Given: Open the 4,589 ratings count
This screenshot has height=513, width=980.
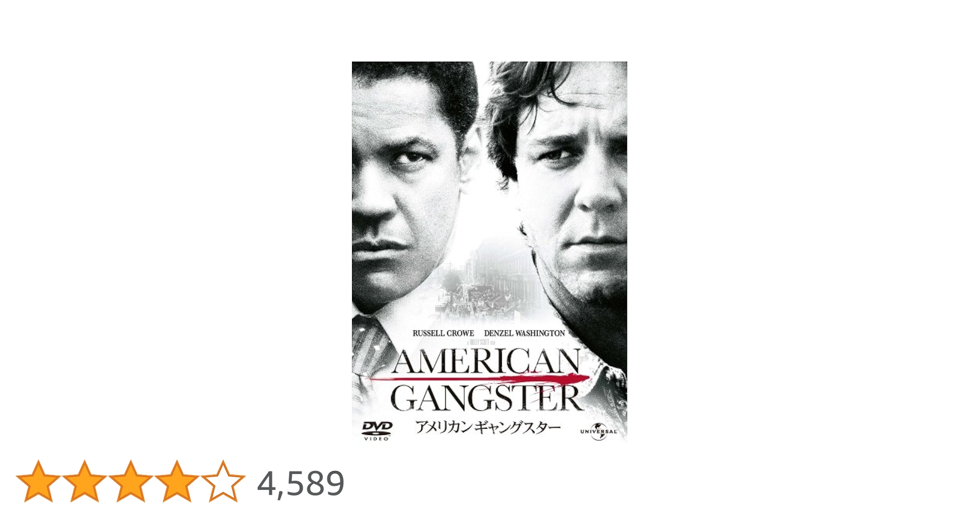Looking at the screenshot, I should [301, 483].
